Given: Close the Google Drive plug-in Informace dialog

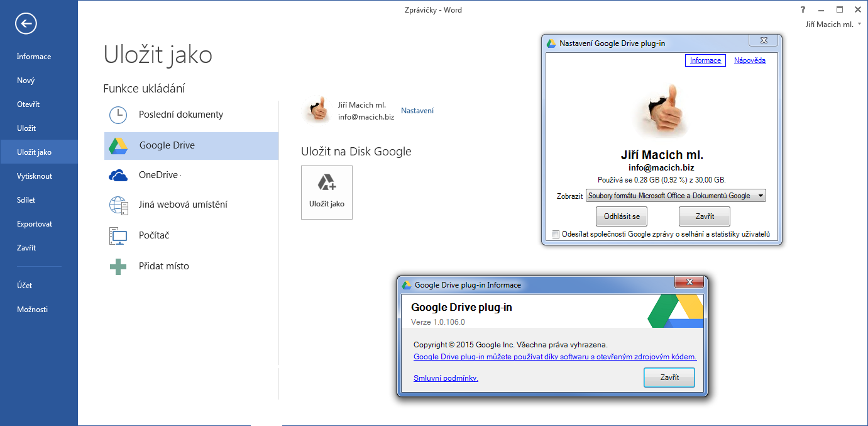Looking at the screenshot, I should (689, 283).
